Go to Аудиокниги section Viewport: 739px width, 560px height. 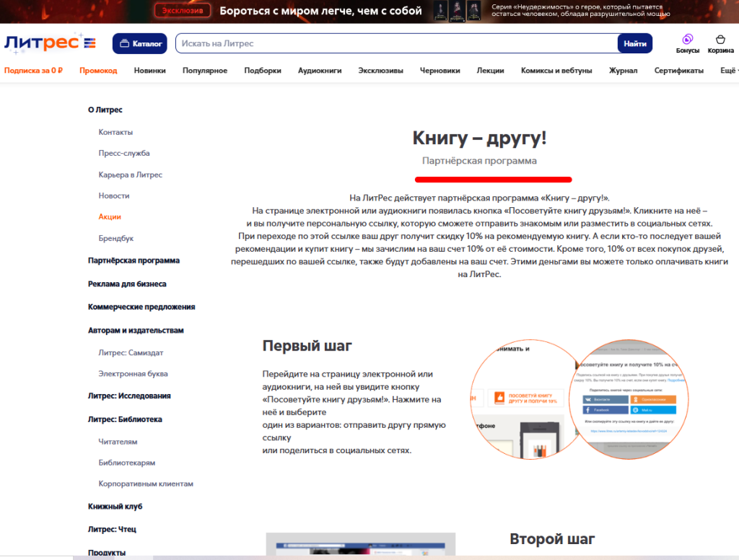click(320, 71)
